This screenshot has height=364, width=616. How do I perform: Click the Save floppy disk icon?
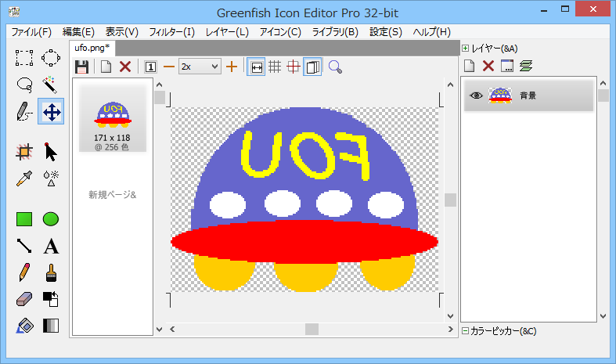pos(81,67)
